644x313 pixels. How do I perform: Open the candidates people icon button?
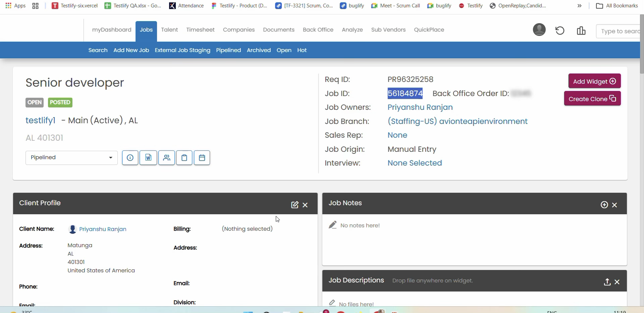click(x=166, y=158)
